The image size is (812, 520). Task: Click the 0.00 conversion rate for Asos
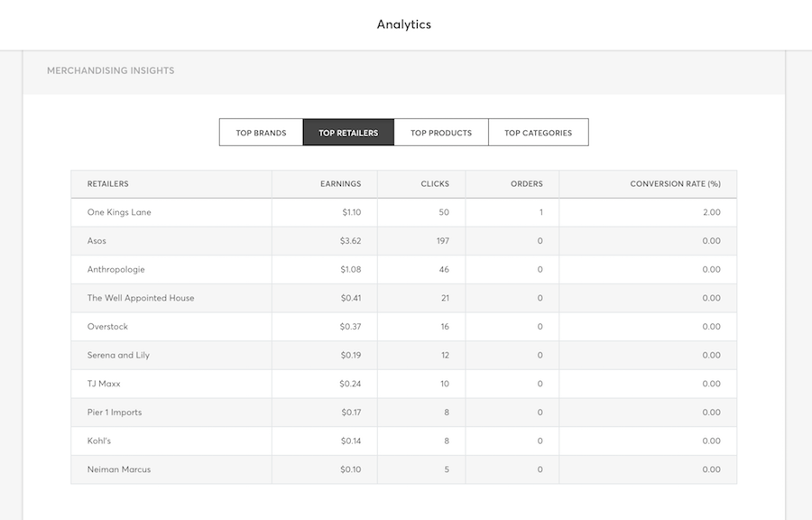tap(712, 241)
